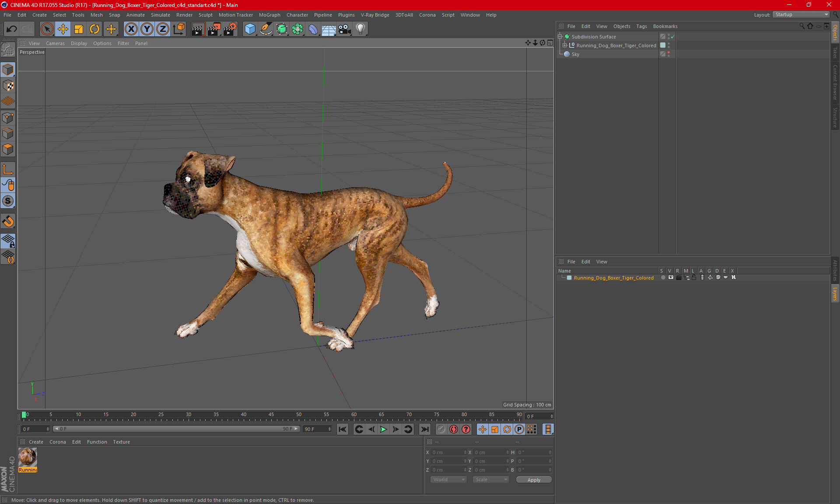
Task: Go to end of animation
Action: point(424,429)
